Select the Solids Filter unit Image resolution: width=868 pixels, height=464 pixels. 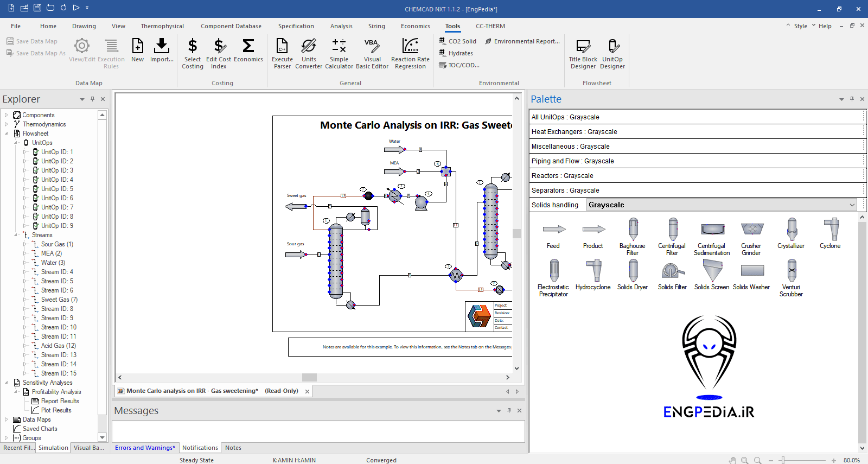coord(672,275)
